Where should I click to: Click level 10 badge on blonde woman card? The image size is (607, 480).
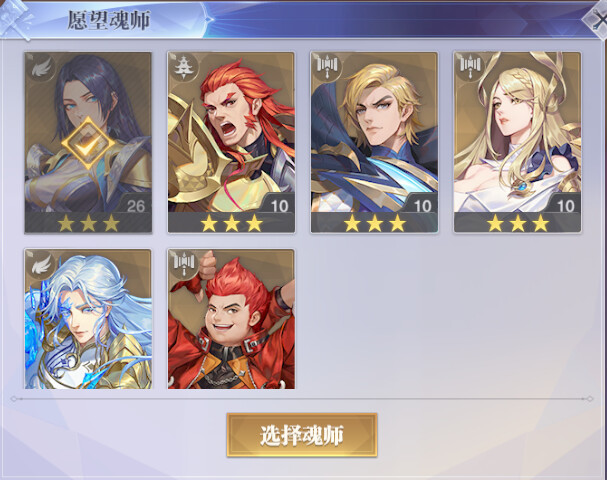click(x=564, y=204)
